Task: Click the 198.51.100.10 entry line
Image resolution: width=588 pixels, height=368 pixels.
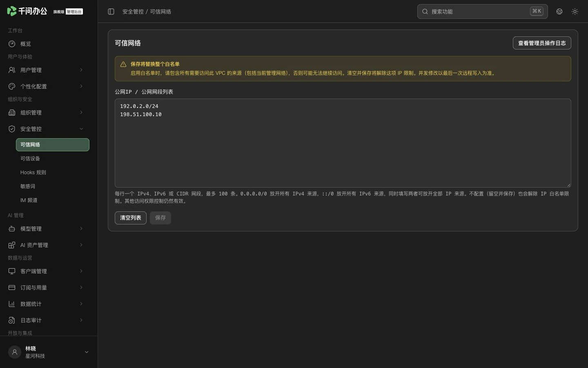Action: 141,114
